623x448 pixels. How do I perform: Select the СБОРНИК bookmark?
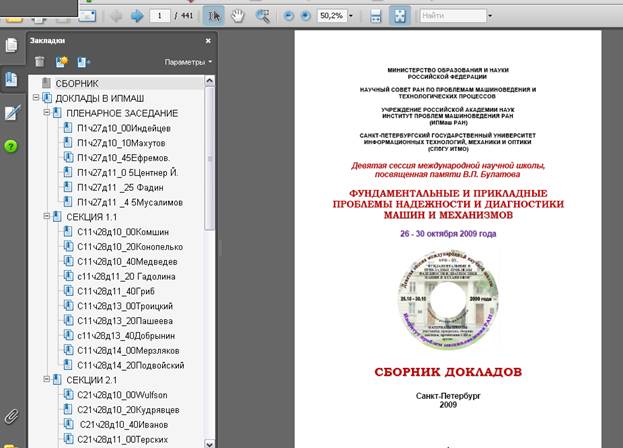pyautogui.click(x=77, y=83)
